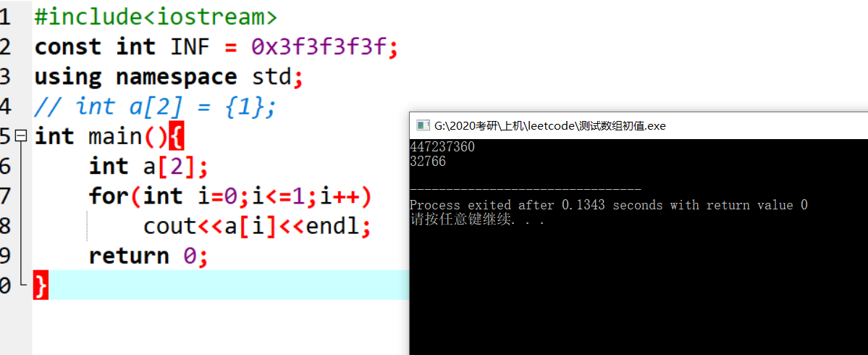The width and height of the screenshot is (868, 355).
Task: Select line number 3 in the gutter
Action: (x=5, y=77)
